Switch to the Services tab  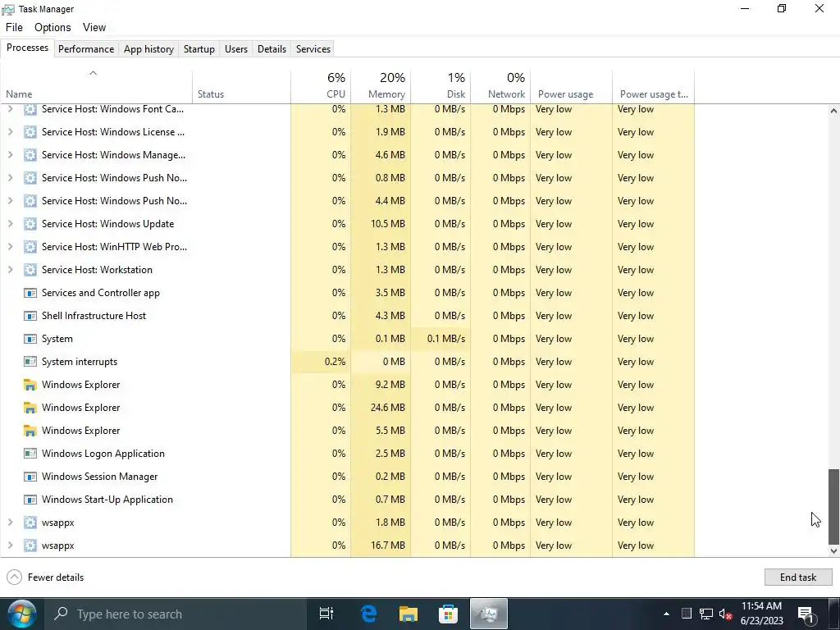(313, 48)
